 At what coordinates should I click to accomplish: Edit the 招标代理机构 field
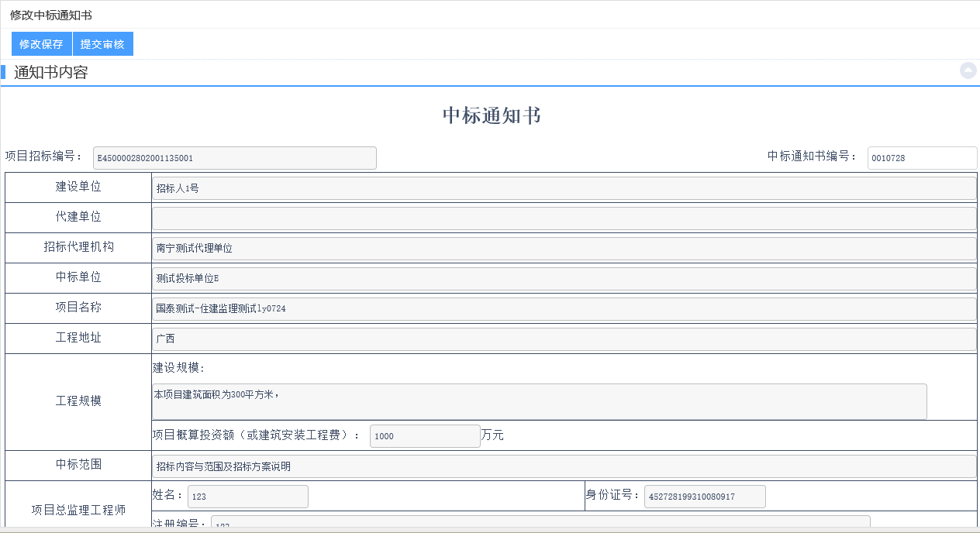click(564, 249)
